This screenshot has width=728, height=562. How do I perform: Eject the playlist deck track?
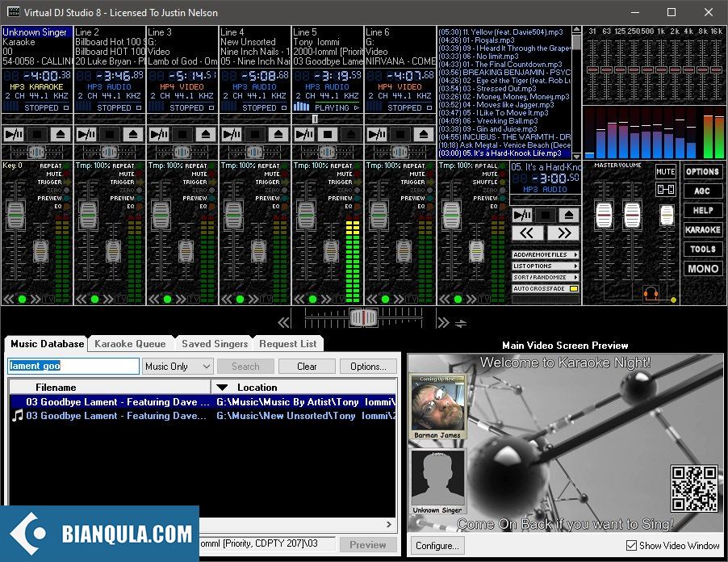(x=568, y=215)
